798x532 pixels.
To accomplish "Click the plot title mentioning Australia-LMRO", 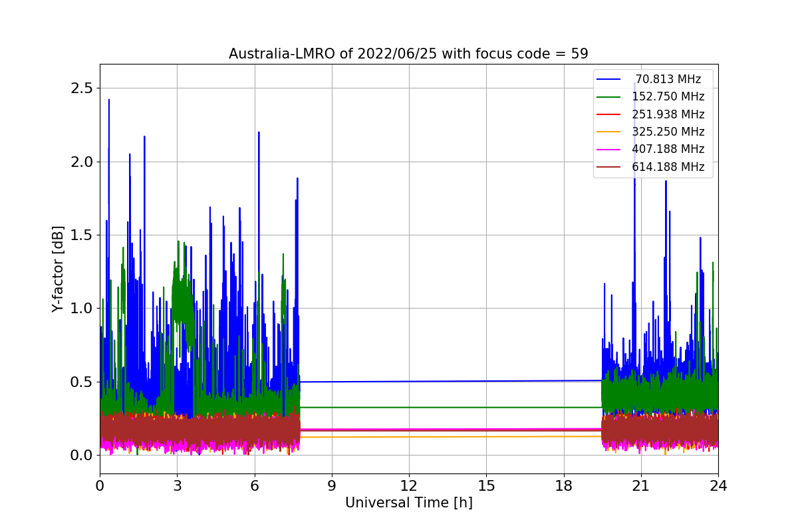I will pos(408,54).
